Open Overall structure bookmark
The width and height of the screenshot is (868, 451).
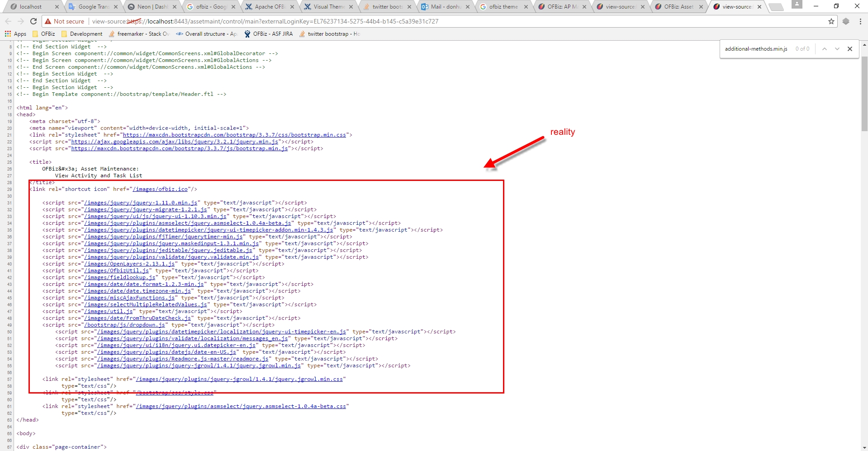pyautogui.click(x=206, y=34)
